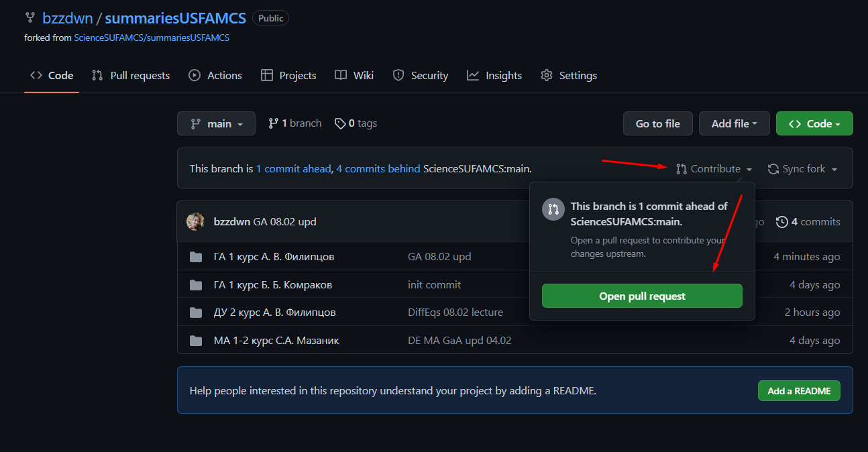Open the GA 08.02 upd commit in first folder row

click(439, 257)
